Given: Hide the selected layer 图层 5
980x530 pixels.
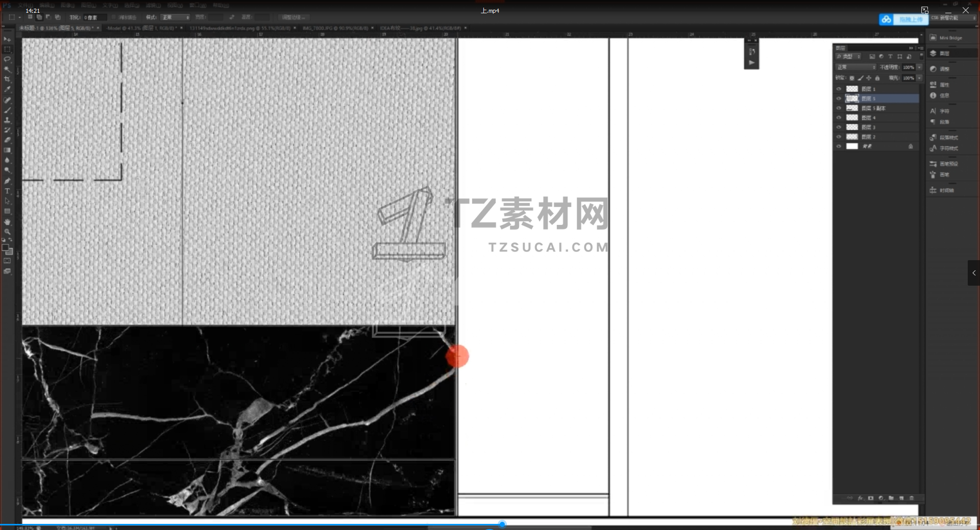Looking at the screenshot, I should (x=839, y=98).
